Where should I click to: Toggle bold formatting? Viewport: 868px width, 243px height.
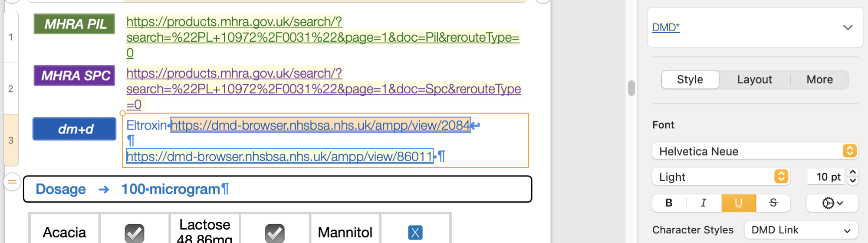click(x=669, y=203)
